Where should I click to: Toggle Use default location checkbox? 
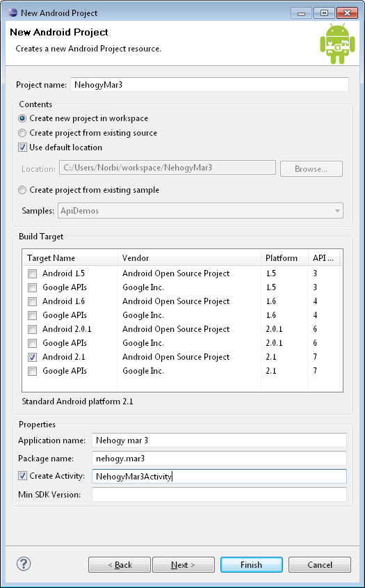pos(22,148)
